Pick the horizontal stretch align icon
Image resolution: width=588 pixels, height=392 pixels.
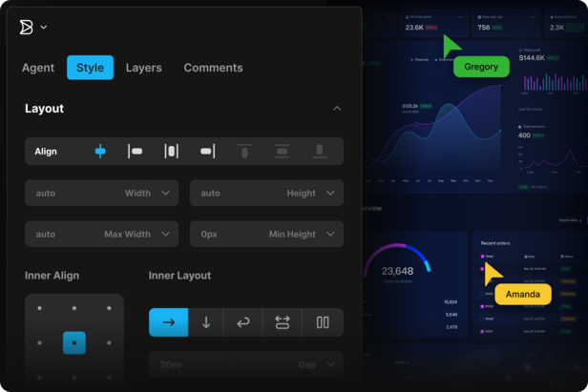(x=172, y=151)
